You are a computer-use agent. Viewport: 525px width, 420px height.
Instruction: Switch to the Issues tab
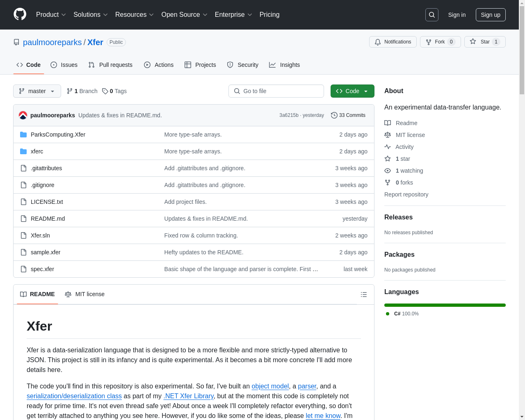coord(64,65)
